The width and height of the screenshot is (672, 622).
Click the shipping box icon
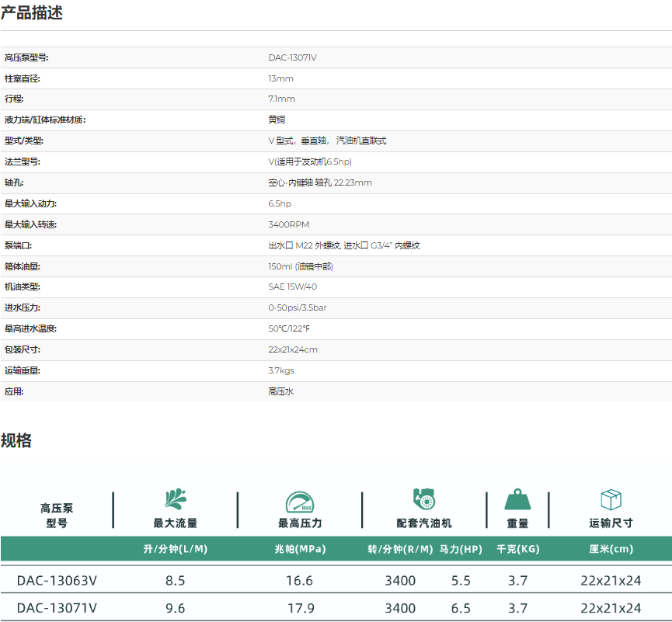pos(611,499)
